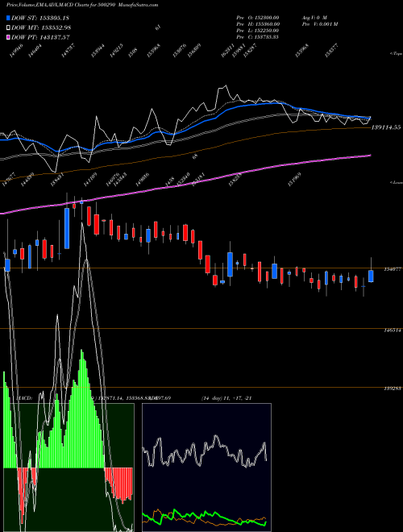This screenshot has width=403, height=532.
Task: Click the 'Avg V: 0 M' volume text
Action: (x=314, y=17)
